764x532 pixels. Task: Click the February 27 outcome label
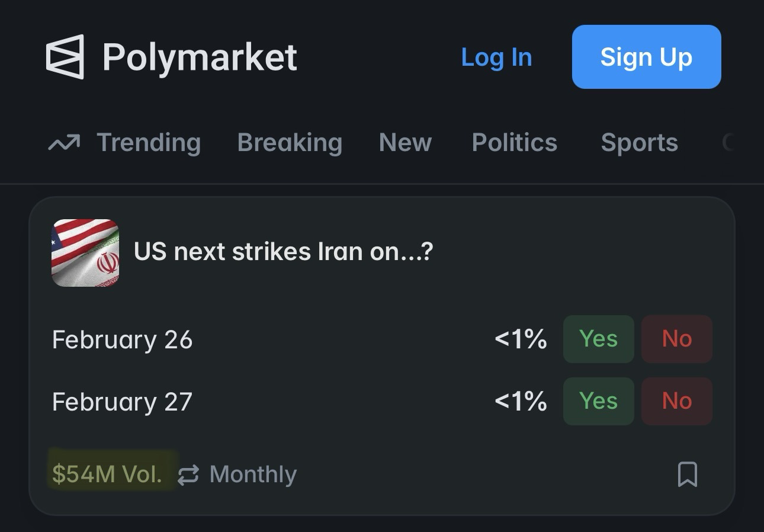(122, 402)
